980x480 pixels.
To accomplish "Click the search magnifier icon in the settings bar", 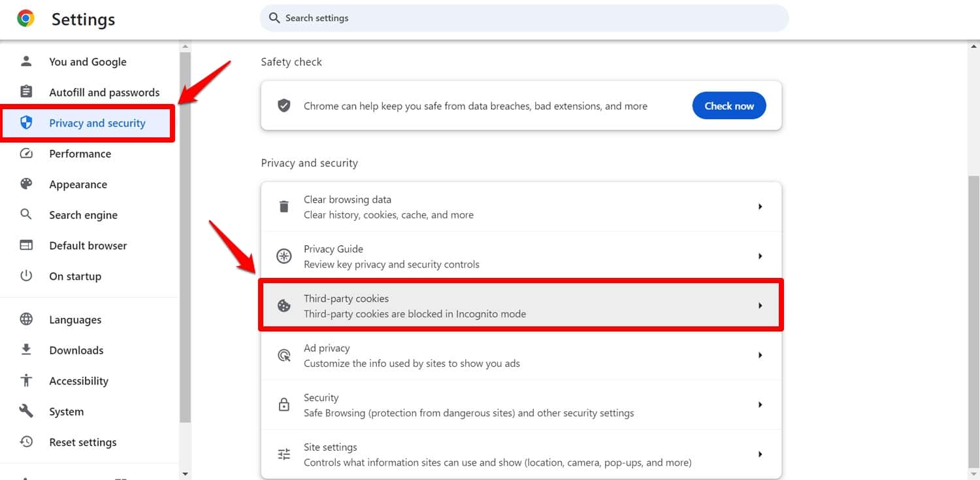I will coord(274,18).
